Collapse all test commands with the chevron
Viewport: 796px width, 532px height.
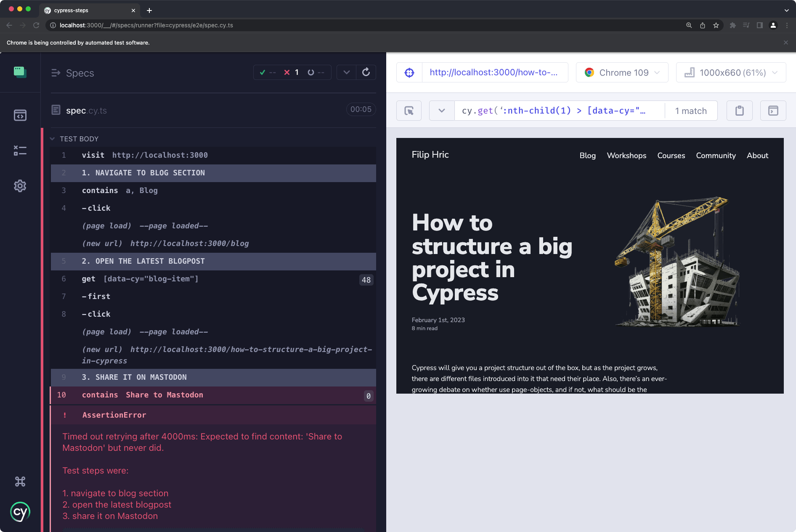[346, 72]
